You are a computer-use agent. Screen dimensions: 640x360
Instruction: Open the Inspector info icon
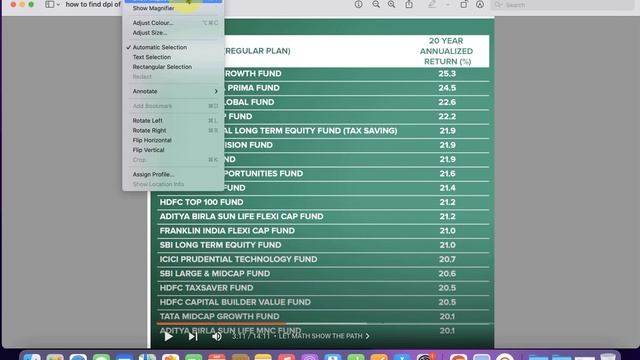point(358,4)
